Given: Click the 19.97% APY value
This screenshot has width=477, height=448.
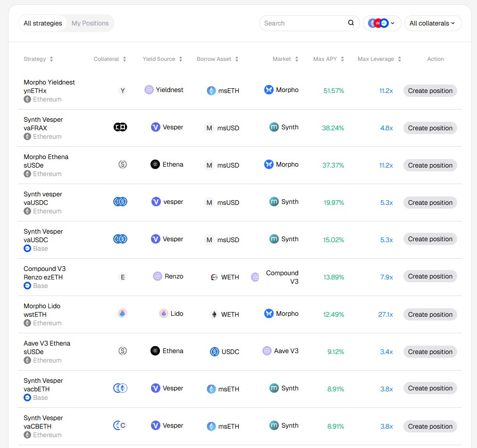Looking at the screenshot, I should [334, 203].
